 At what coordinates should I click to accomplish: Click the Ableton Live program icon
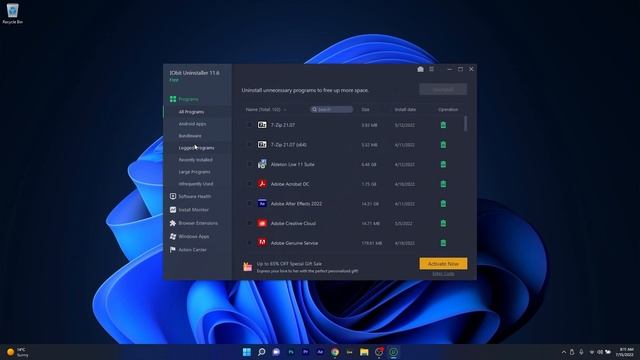[x=262, y=164]
